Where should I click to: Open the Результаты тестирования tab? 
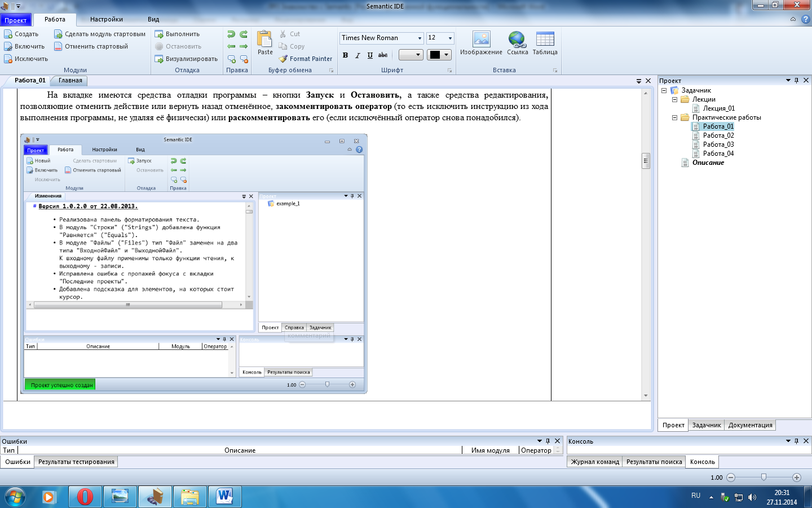76,462
